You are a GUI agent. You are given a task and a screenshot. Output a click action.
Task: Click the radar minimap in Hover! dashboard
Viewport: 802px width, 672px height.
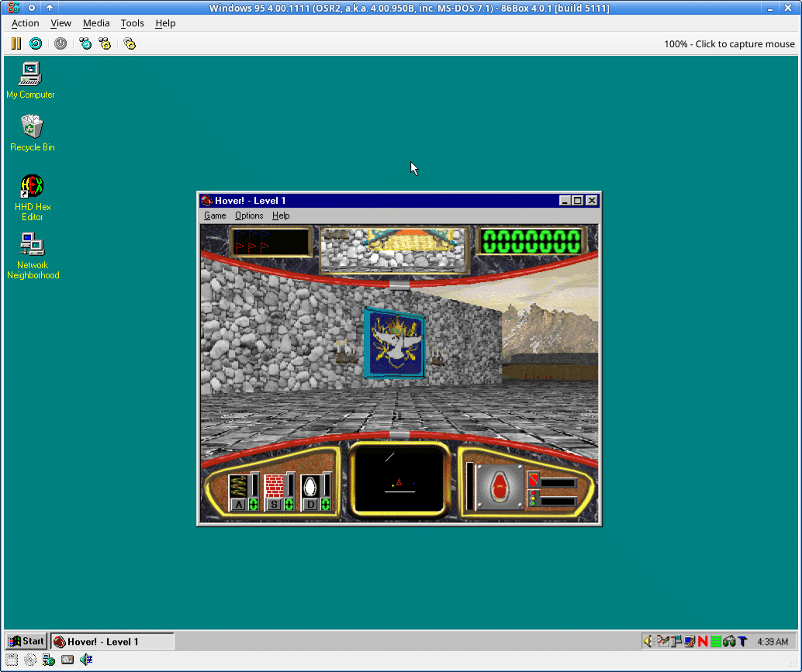[x=399, y=479]
